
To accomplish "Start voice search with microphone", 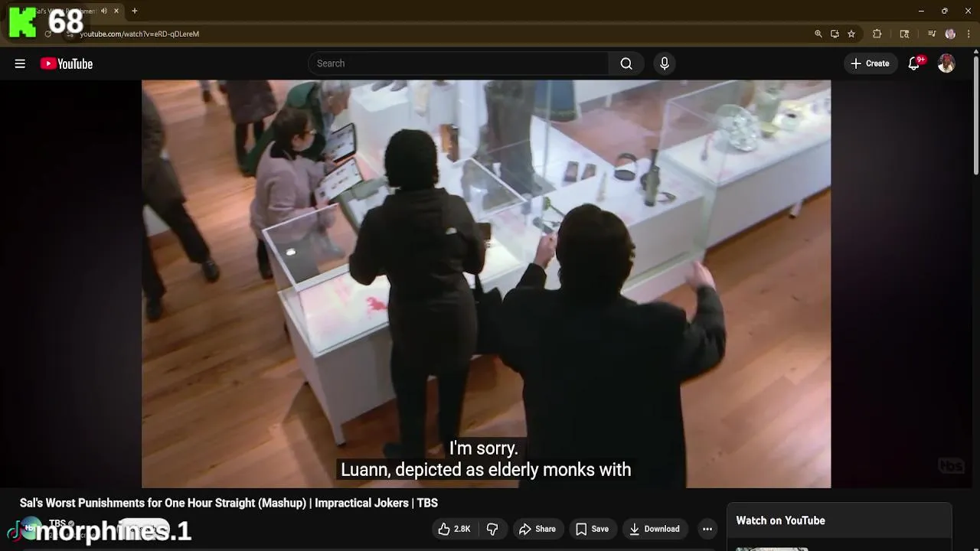I will [x=665, y=64].
